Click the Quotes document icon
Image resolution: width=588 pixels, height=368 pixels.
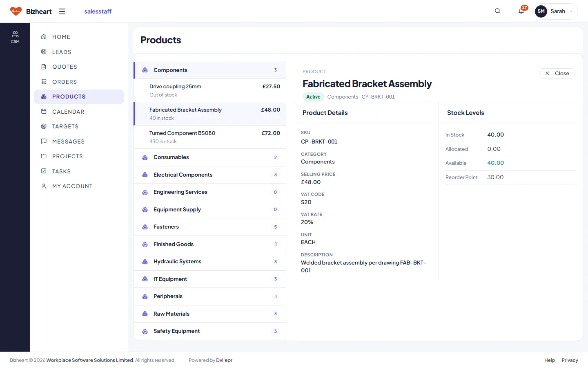(44, 67)
